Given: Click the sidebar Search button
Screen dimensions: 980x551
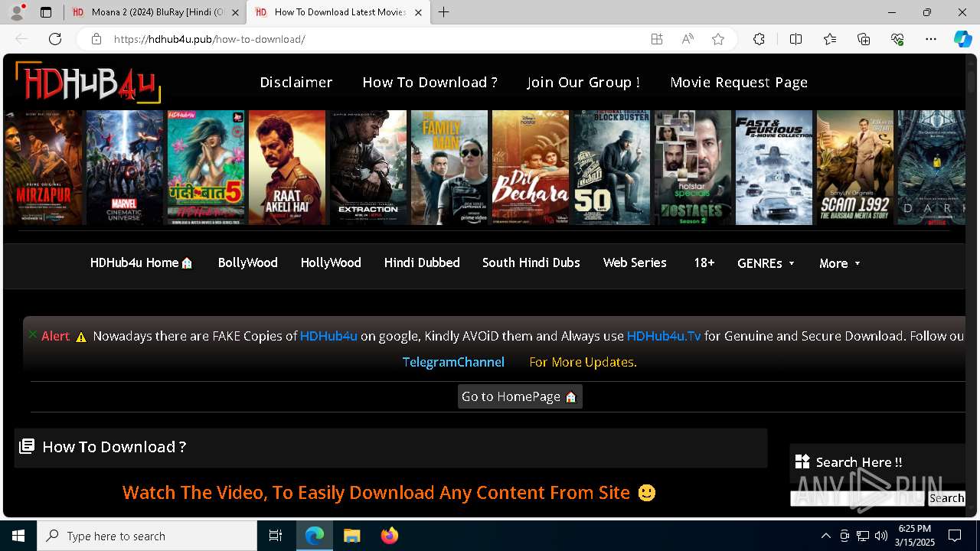Looking at the screenshot, I should (x=946, y=498).
